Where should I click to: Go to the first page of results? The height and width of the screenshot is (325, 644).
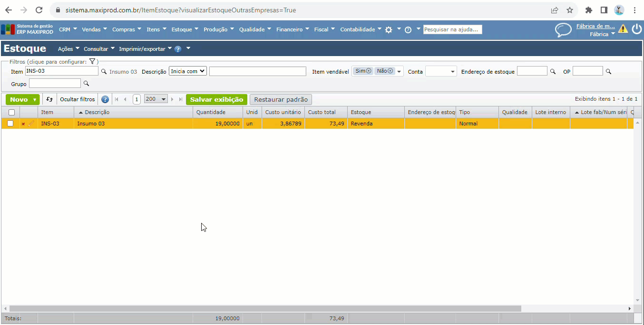[x=117, y=99]
